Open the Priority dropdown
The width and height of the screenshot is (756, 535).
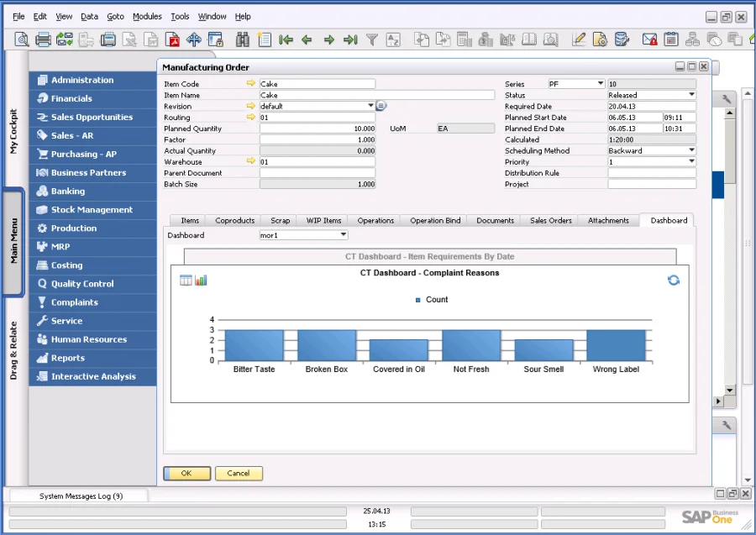(692, 161)
